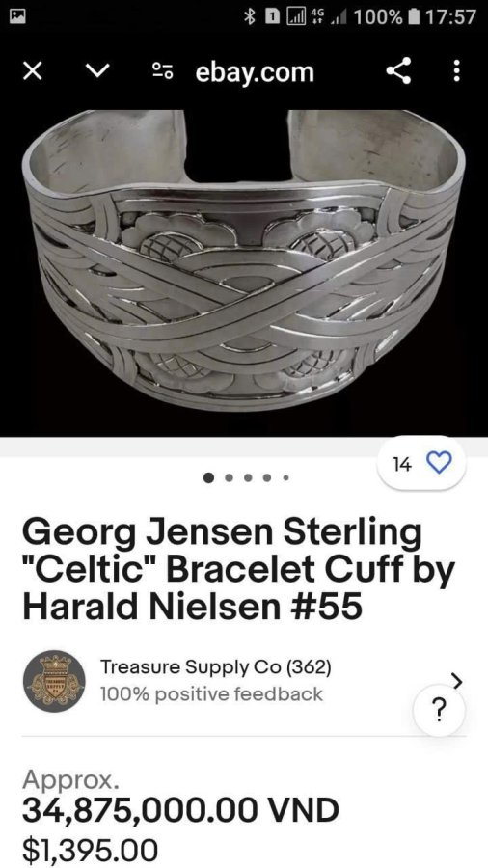Open the question mark help button

pos(440,711)
